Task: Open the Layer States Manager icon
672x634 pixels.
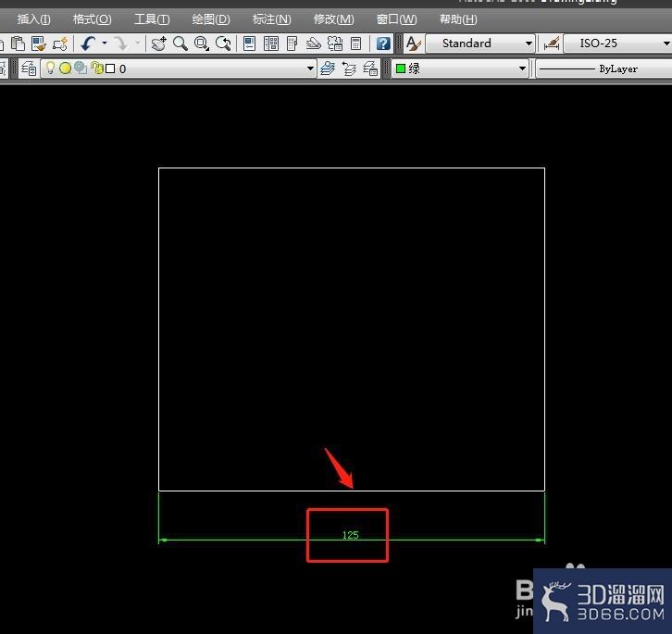Action: [370, 68]
